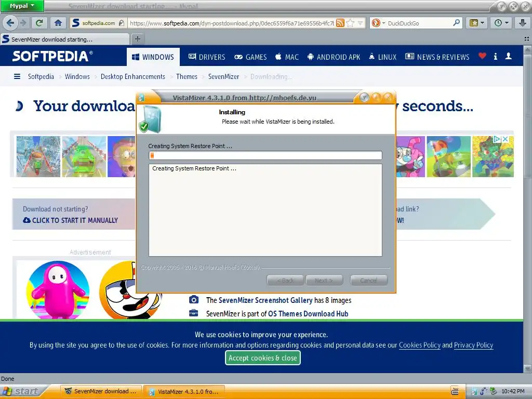
Task: Open the browser home page
Action: point(58,23)
